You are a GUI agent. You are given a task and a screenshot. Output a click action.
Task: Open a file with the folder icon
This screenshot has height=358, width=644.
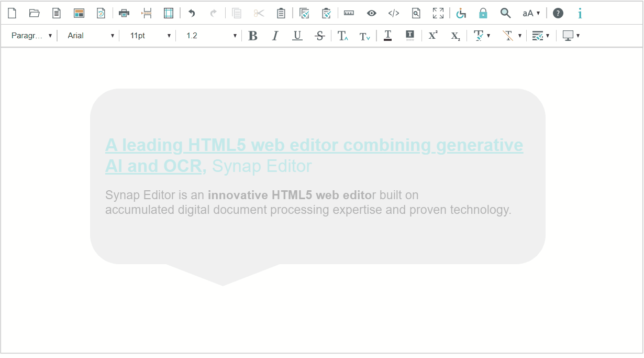pyautogui.click(x=35, y=13)
